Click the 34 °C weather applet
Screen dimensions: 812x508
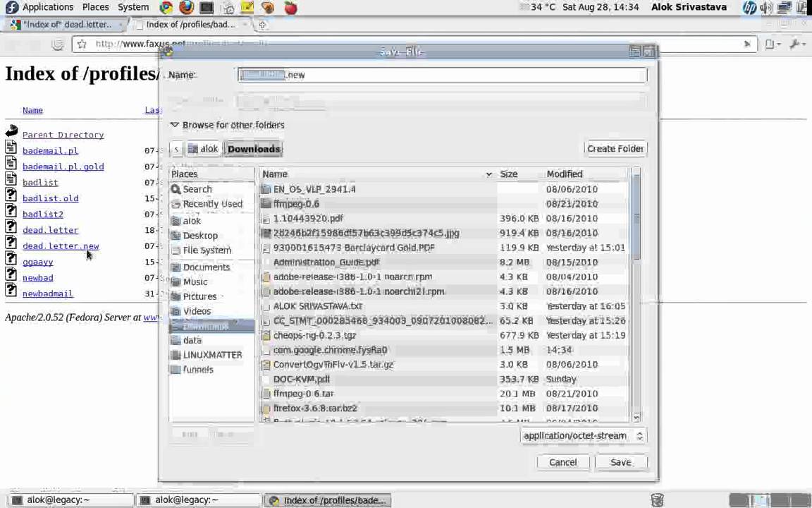click(x=537, y=7)
